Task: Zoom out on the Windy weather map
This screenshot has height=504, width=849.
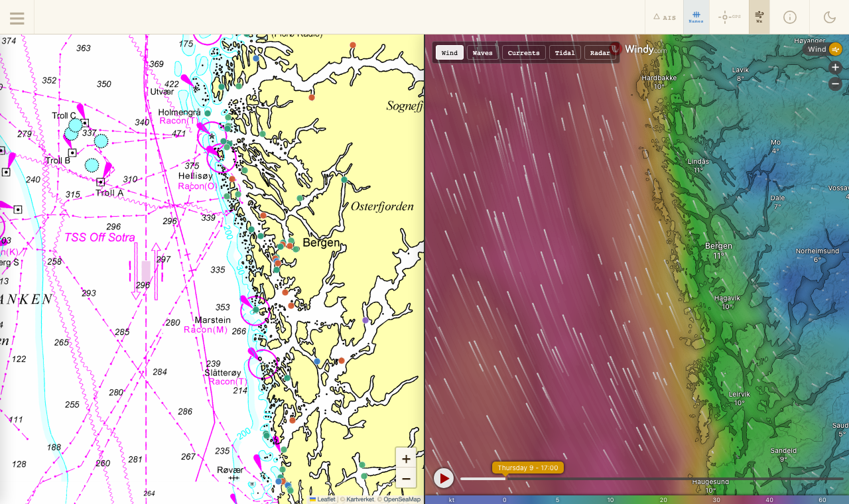Action: click(836, 84)
